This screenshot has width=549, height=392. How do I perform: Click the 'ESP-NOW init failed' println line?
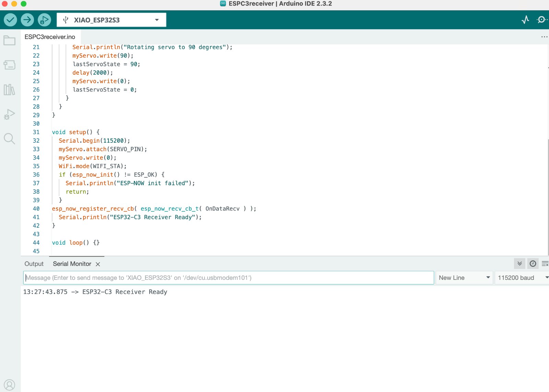(x=130, y=183)
